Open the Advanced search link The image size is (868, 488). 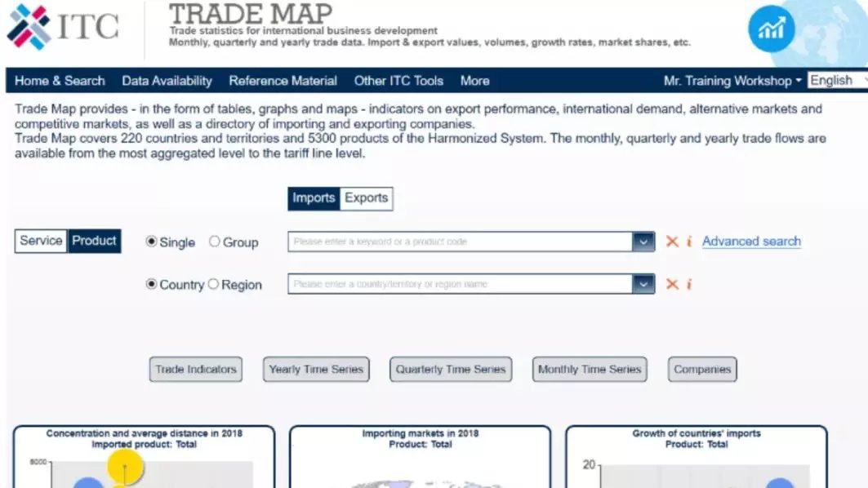click(x=751, y=242)
